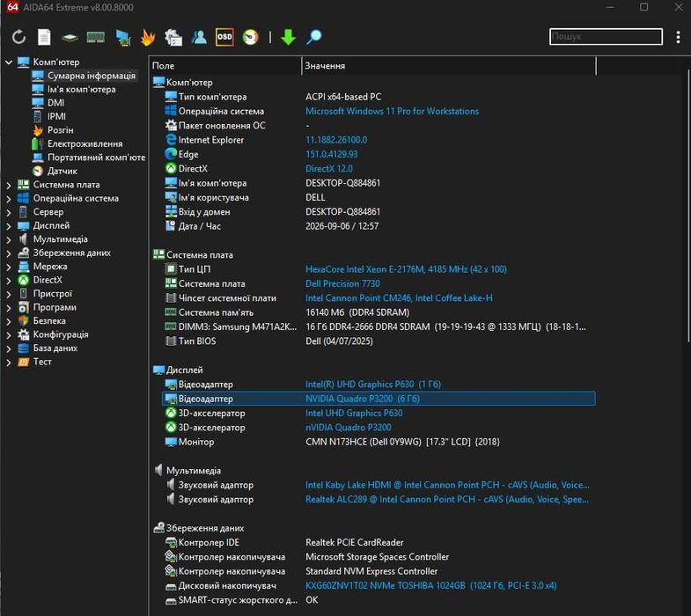Screen dimensions: 691x616
Task: Select the Тип BIOS row
Action: point(379,341)
